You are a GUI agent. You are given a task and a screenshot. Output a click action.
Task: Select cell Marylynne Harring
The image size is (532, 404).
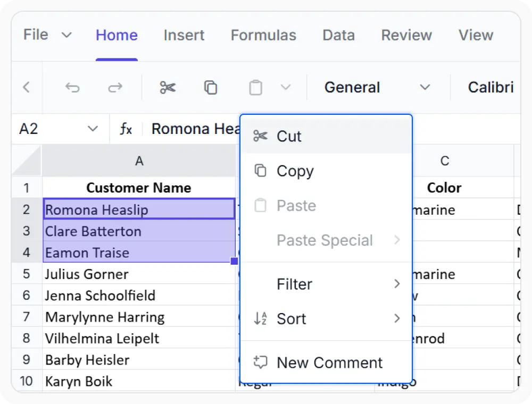[x=139, y=317]
